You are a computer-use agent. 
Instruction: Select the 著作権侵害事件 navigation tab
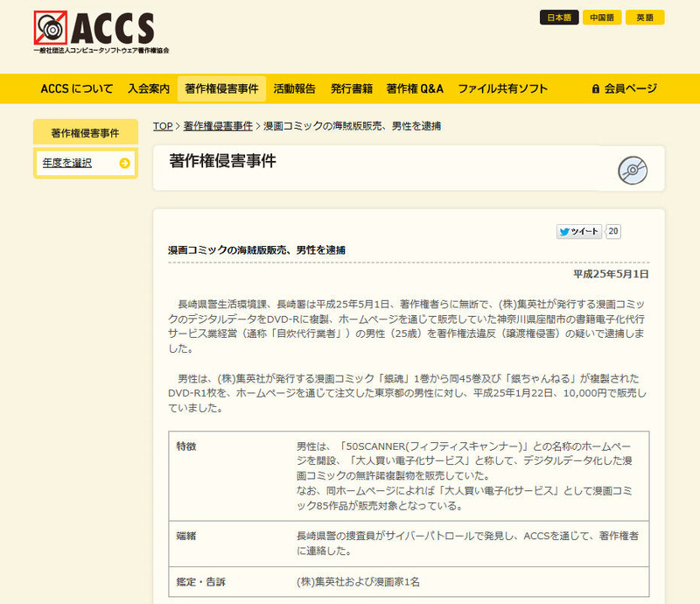[x=221, y=88]
